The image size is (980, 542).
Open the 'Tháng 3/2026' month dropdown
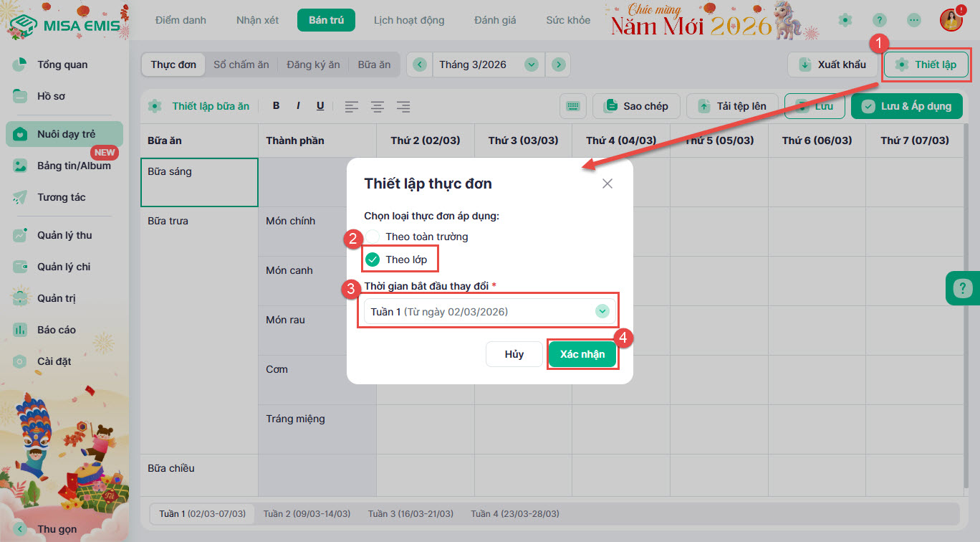point(531,65)
